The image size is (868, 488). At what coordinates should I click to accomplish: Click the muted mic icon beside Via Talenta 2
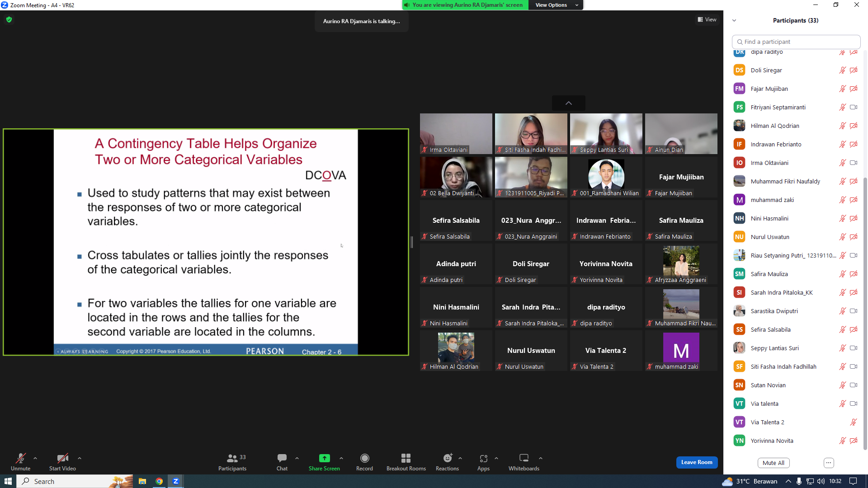[x=854, y=422]
